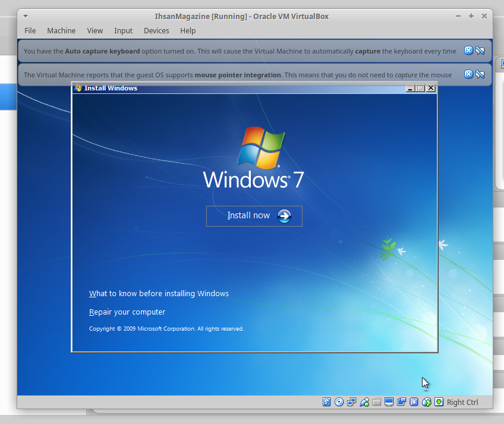Click the mouse pointer integration notification text
This screenshot has height=424, width=504.
pyautogui.click(x=238, y=75)
